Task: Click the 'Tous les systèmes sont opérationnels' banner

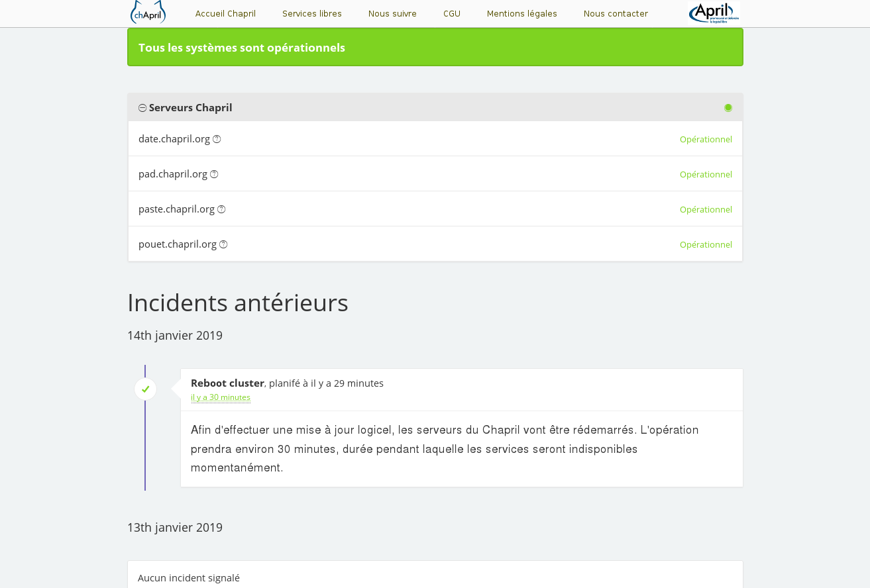Action: coord(435,47)
